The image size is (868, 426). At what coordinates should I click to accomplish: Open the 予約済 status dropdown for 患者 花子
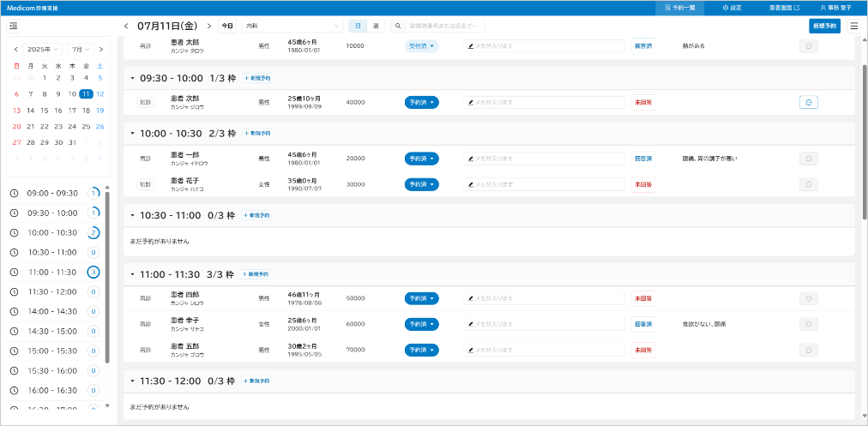pyautogui.click(x=421, y=184)
